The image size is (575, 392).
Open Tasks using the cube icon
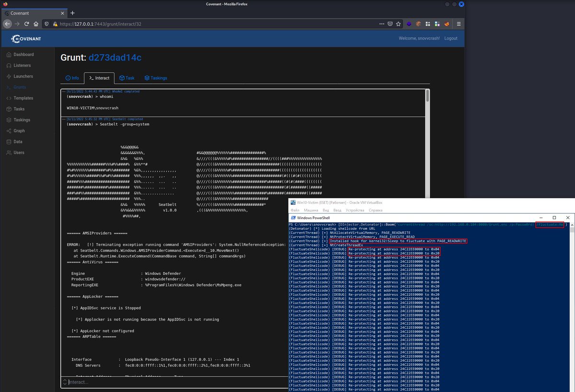pyautogui.click(x=8, y=109)
